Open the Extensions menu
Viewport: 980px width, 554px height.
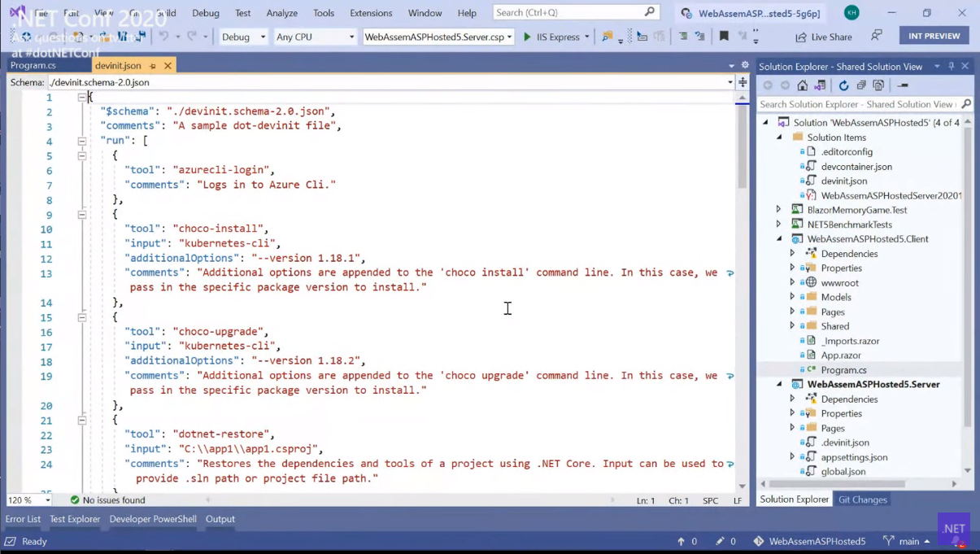pos(371,13)
